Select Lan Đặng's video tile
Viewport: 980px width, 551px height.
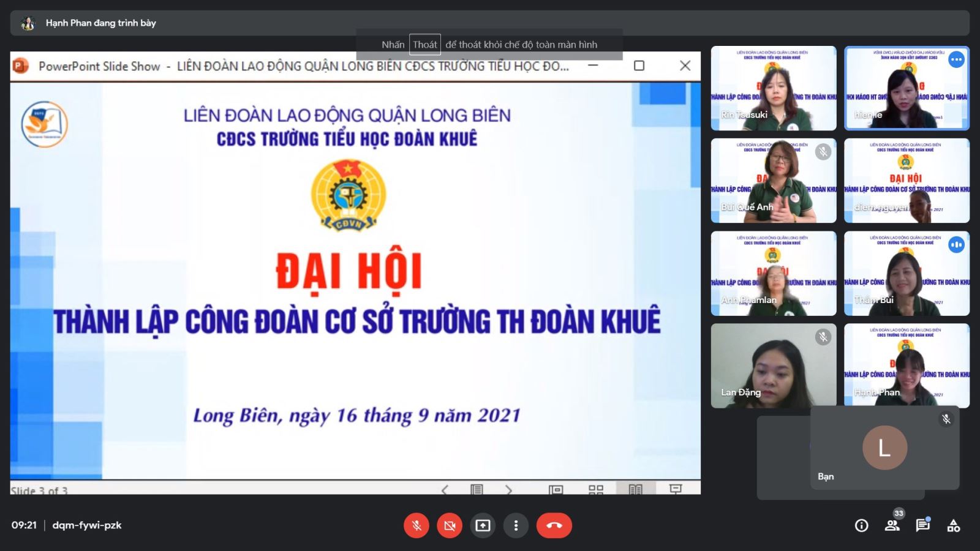coord(773,365)
